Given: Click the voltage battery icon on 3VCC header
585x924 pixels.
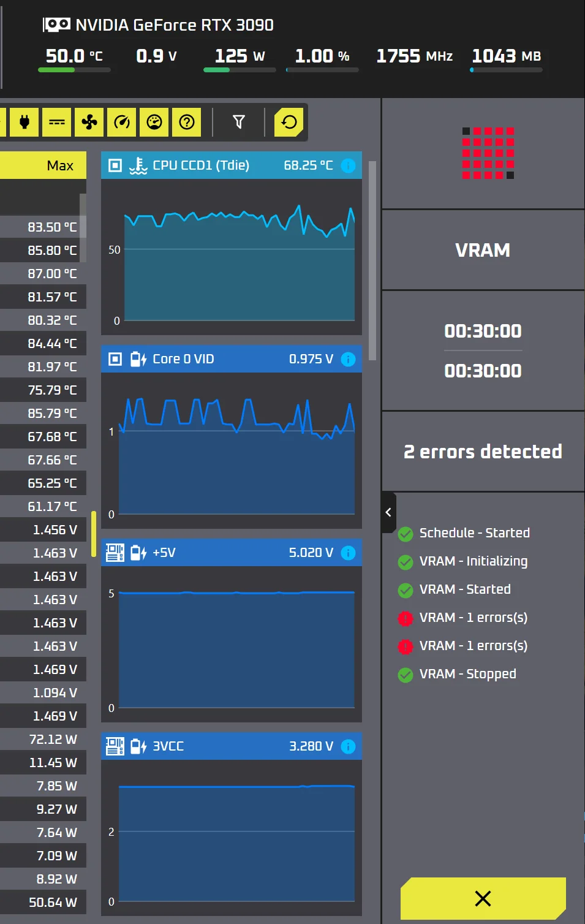Looking at the screenshot, I should pos(138,746).
